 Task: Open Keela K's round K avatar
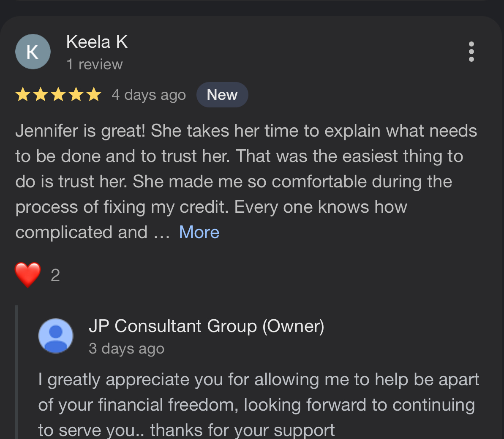coord(33,52)
